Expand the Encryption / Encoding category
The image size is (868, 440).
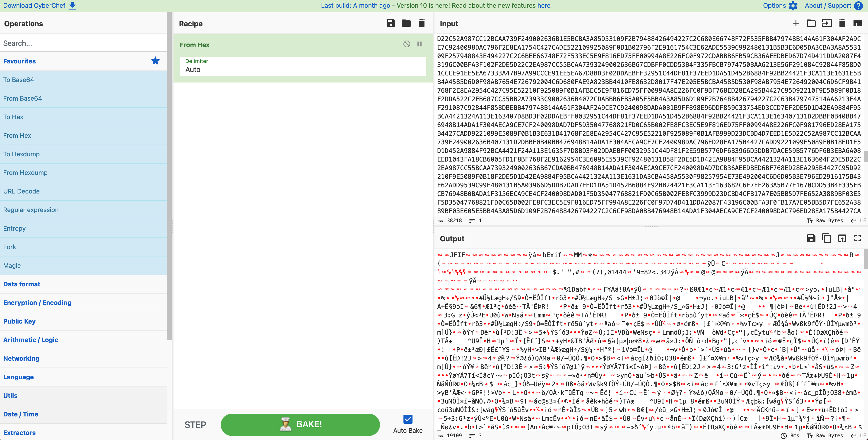point(84,302)
